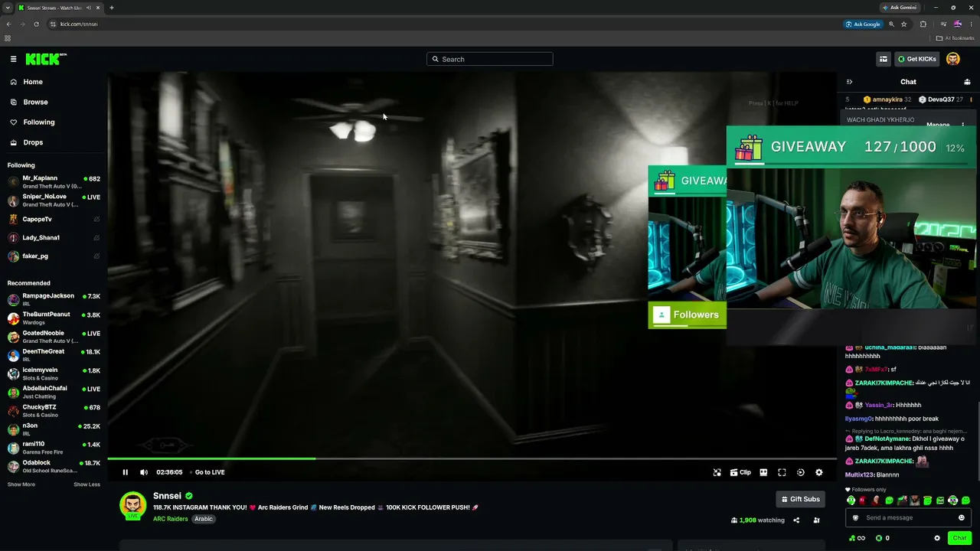Image resolution: width=980 pixels, height=551 pixels.
Task: Click the KICK logo
Action: [x=46, y=59]
